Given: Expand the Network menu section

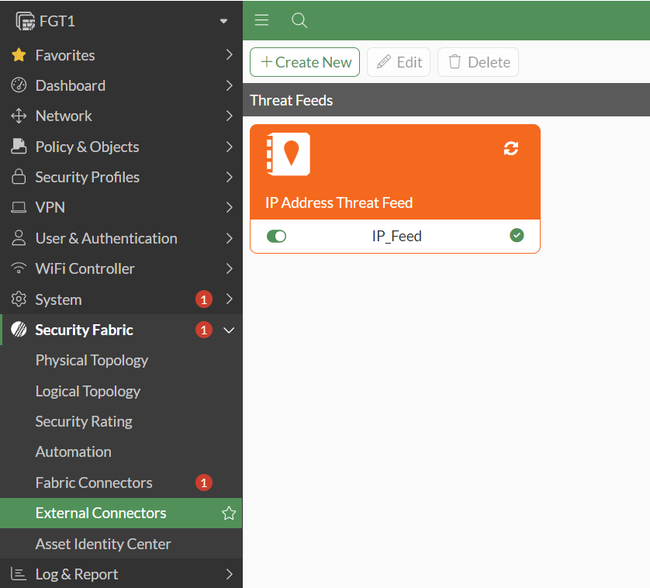Looking at the screenshot, I should click(x=229, y=116).
